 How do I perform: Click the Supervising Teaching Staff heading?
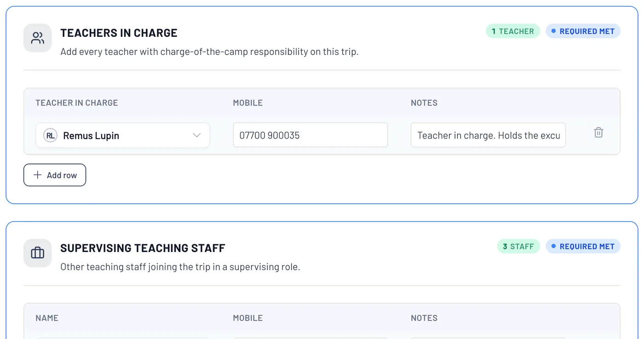[x=143, y=248]
